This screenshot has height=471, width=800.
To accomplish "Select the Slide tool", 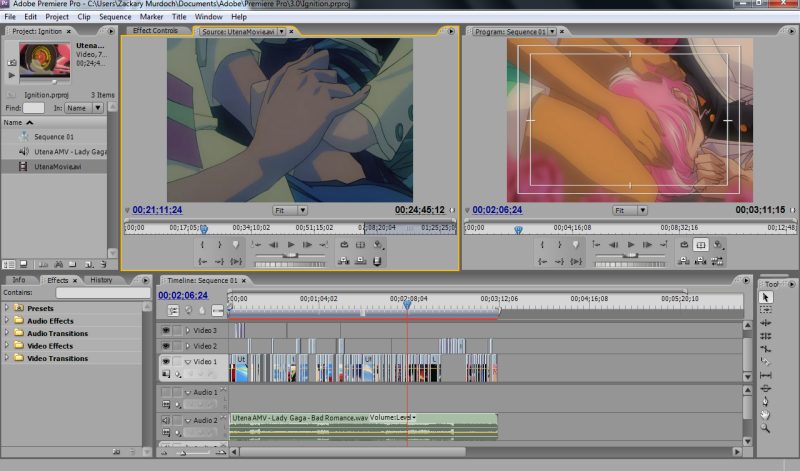I will 765,388.
